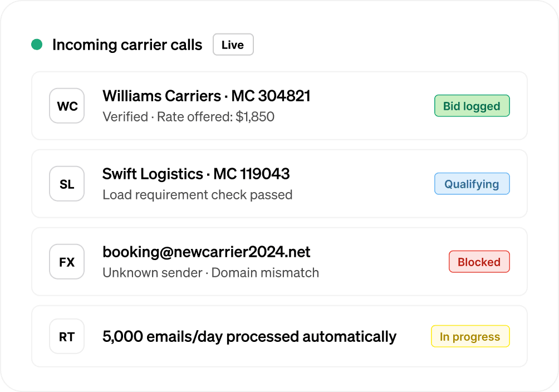The height and width of the screenshot is (392, 559).
Task: Open the Bid logged status badge
Action: point(472,106)
